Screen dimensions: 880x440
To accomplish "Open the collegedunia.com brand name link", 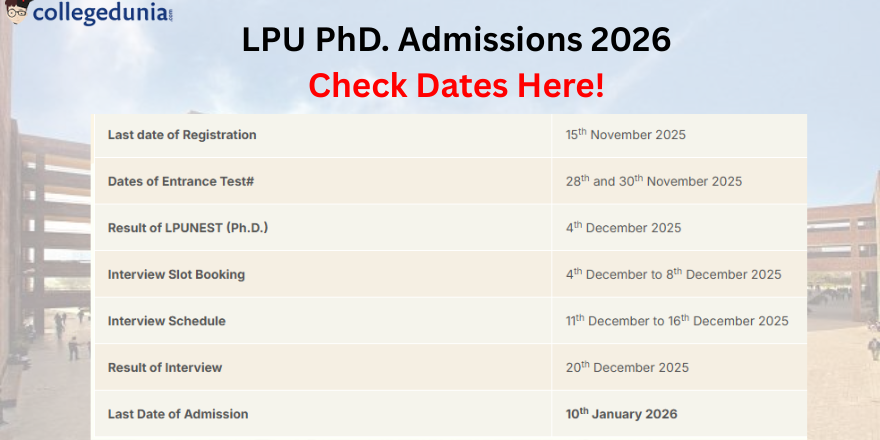I will [103, 12].
